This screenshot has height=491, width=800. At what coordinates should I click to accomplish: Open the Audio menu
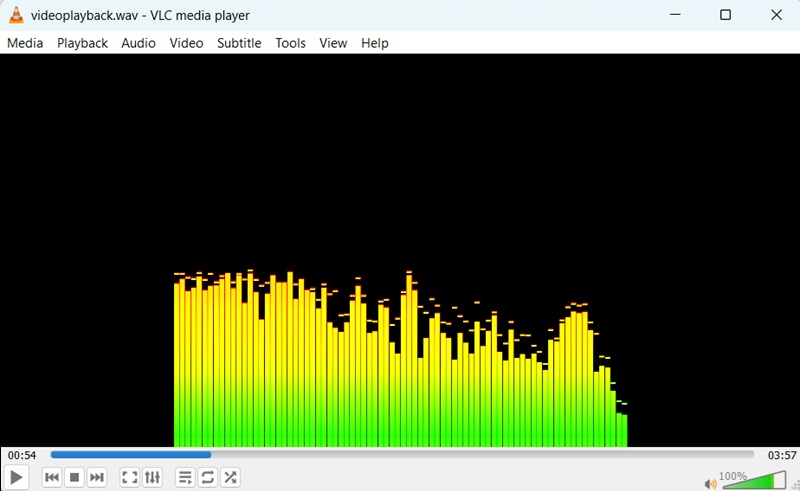point(138,43)
